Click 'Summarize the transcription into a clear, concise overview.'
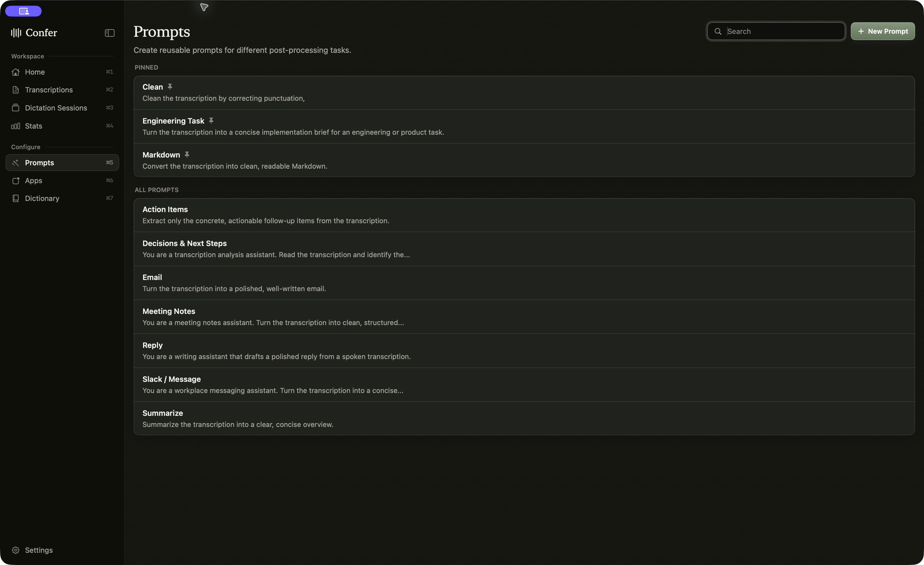 238,424
